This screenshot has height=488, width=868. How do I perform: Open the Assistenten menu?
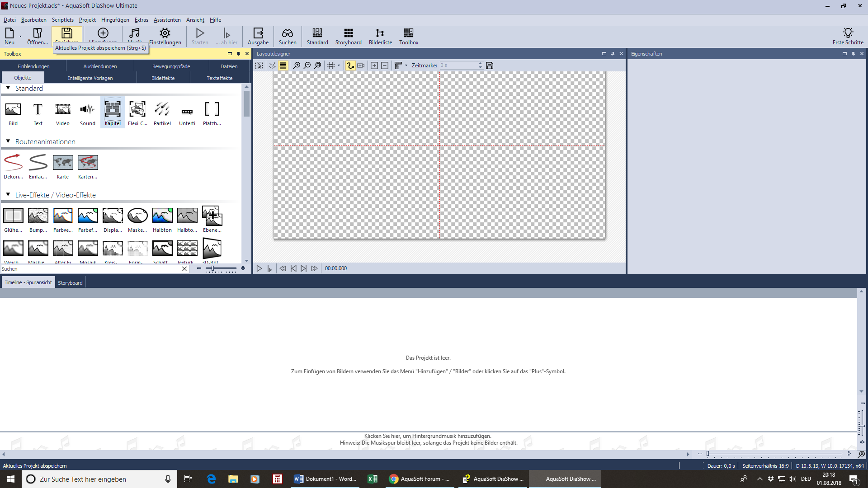point(167,20)
